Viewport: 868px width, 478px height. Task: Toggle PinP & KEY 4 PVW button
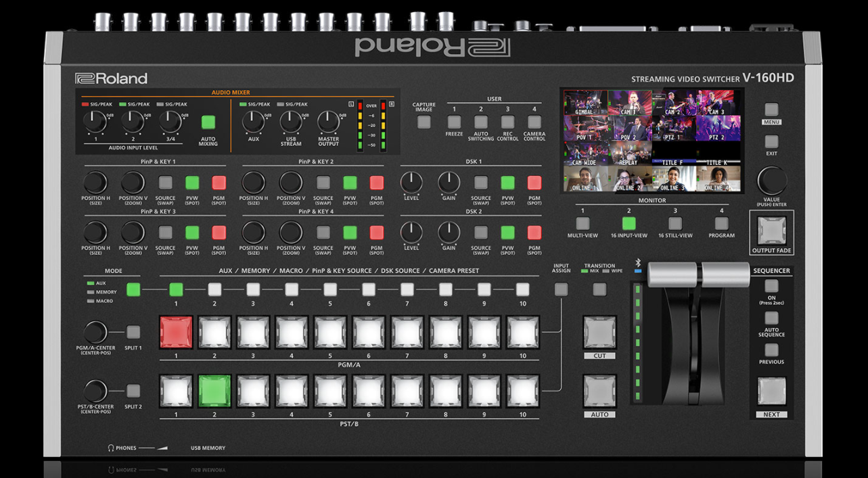[350, 233]
